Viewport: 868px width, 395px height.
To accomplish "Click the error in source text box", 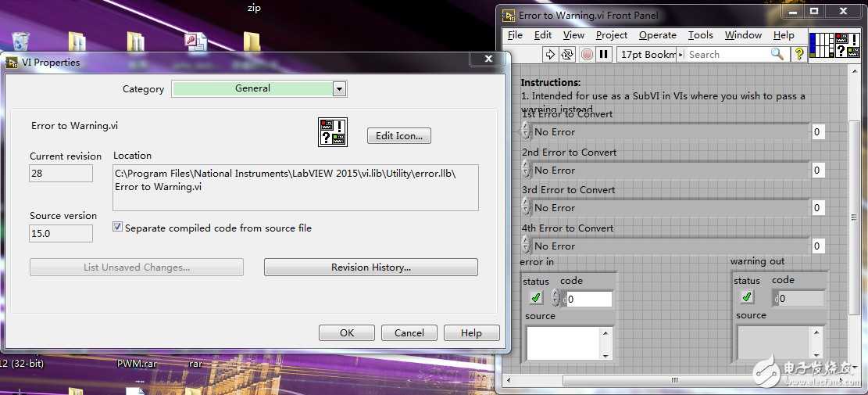I will 564,343.
